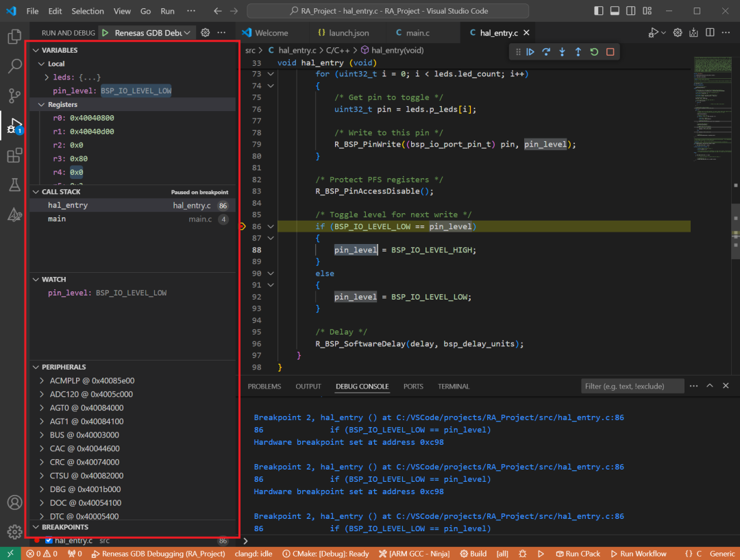Restart the debug session
740x560 pixels.
593,52
